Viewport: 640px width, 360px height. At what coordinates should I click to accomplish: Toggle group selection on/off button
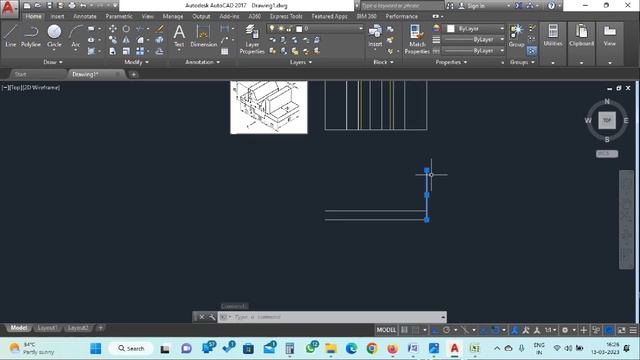click(531, 51)
